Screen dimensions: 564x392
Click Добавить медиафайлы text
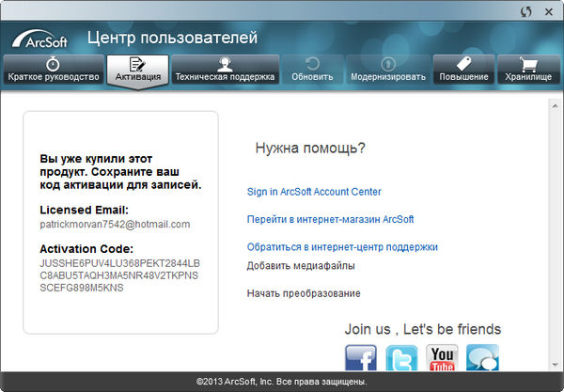(x=301, y=266)
